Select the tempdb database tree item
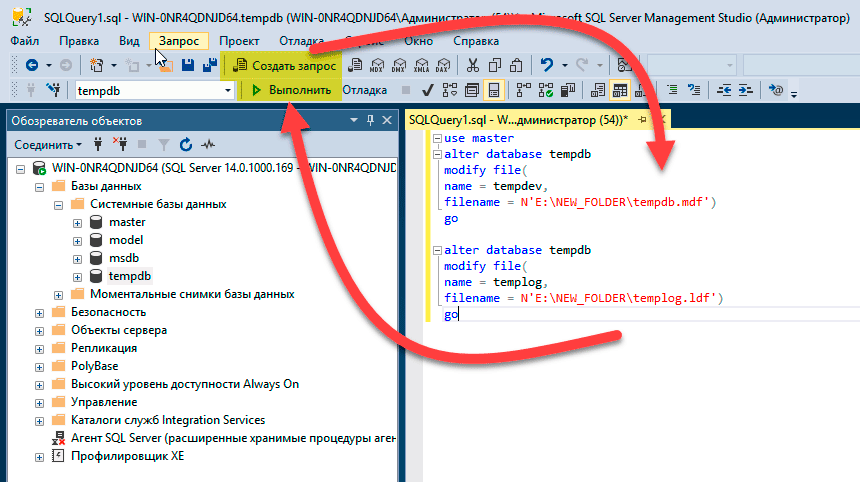Image resolution: width=860 pixels, height=482 pixels. click(x=128, y=276)
